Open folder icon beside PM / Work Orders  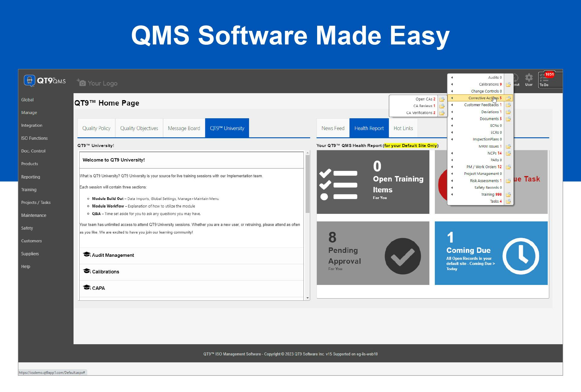[x=508, y=167]
